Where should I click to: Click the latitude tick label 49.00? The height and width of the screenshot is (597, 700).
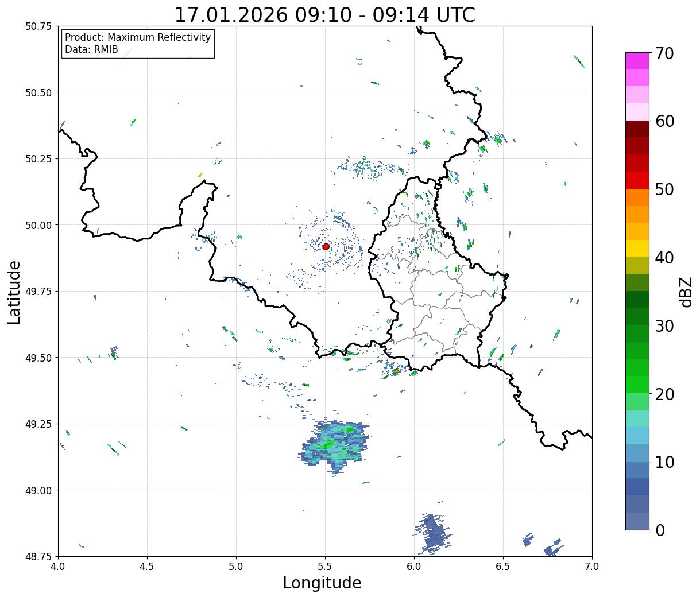point(38,490)
